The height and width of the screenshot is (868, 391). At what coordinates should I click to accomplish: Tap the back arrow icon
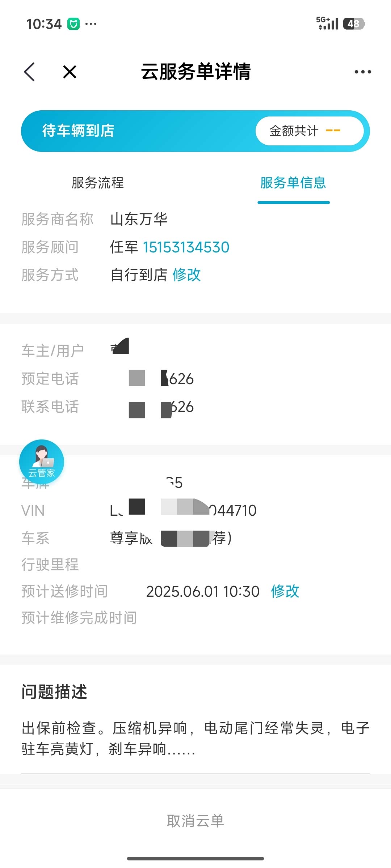(30, 72)
